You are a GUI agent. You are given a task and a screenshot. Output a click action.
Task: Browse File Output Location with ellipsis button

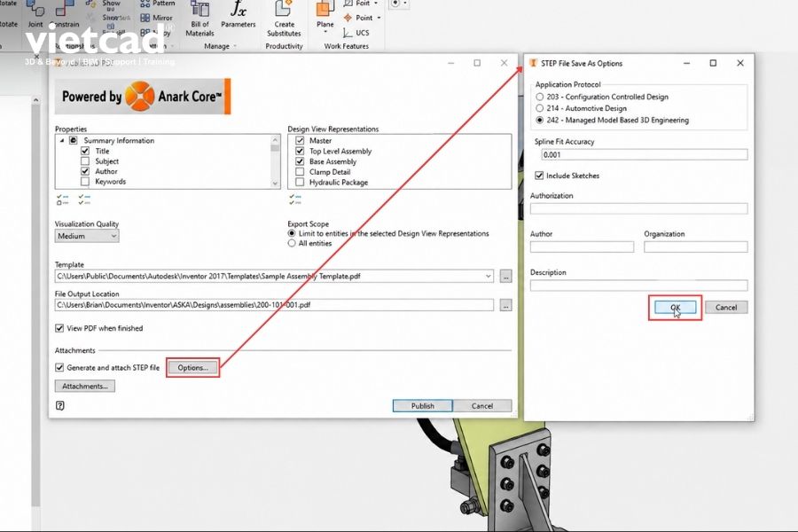[505, 305]
